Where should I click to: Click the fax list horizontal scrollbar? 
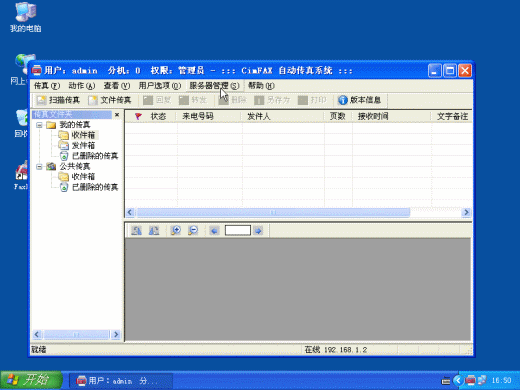(298, 212)
